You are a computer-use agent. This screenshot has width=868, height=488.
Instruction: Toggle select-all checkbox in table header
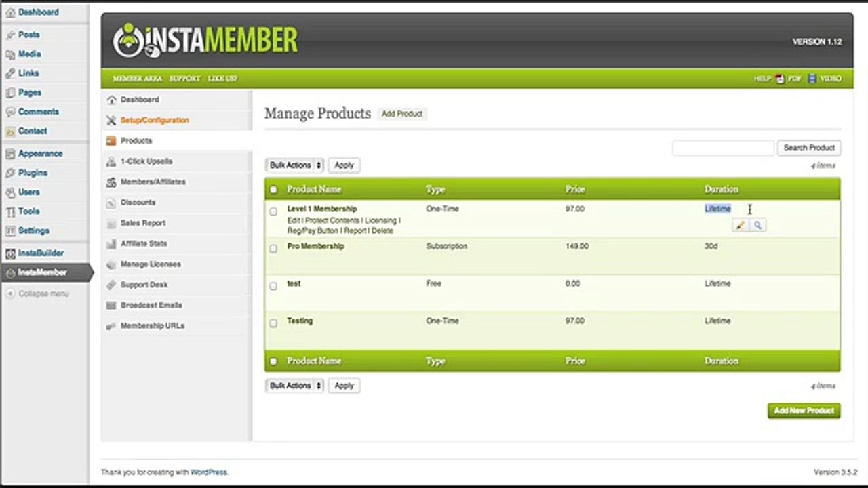(273, 190)
